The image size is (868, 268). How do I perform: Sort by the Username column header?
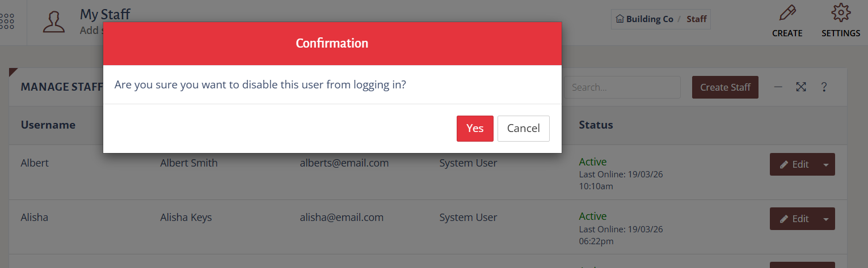click(x=48, y=125)
